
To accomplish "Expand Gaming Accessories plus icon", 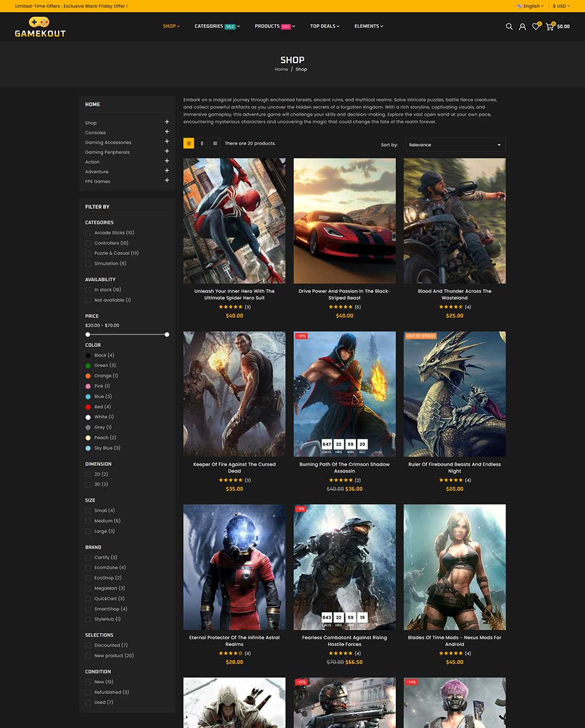I will pos(167,141).
